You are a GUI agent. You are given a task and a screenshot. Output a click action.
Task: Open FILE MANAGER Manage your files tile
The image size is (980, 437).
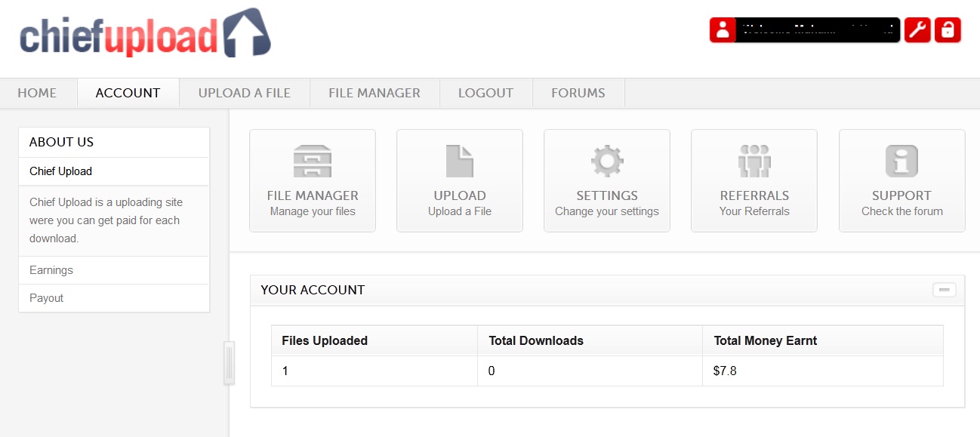click(x=313, y=181)
